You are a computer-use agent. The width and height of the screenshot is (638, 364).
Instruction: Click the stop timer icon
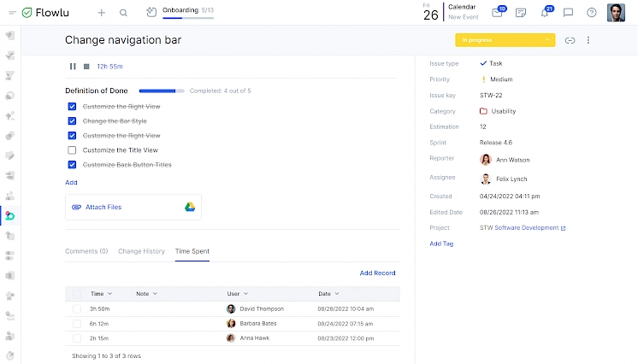click(x=86, y=66)
